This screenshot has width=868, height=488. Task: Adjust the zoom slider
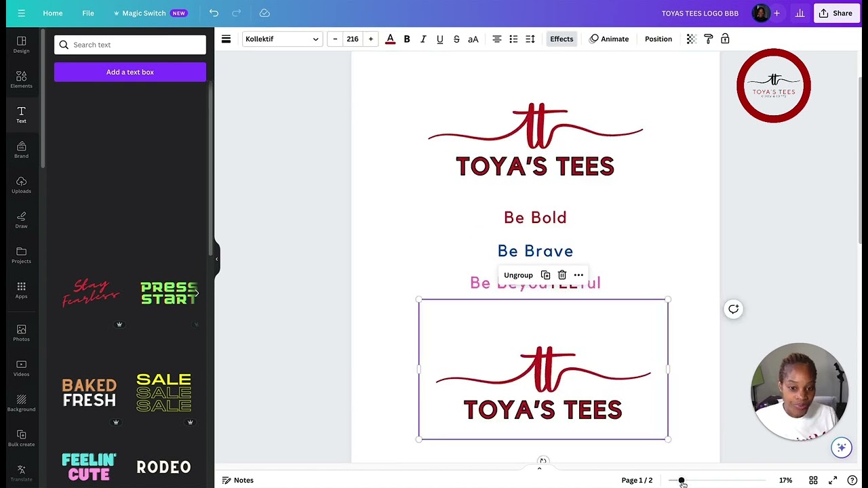(682, 481)
